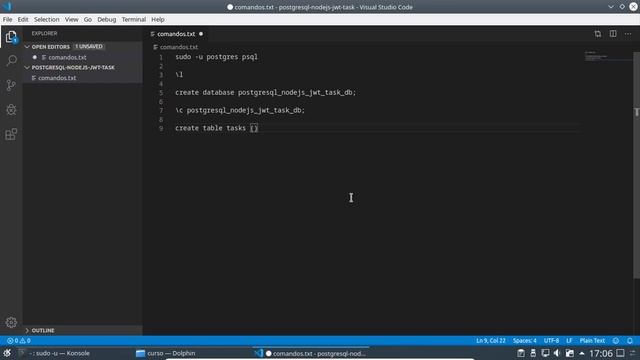Click the show desktop button in panel
The width and height of the screenshot is (640, 360).
(620, 353)
